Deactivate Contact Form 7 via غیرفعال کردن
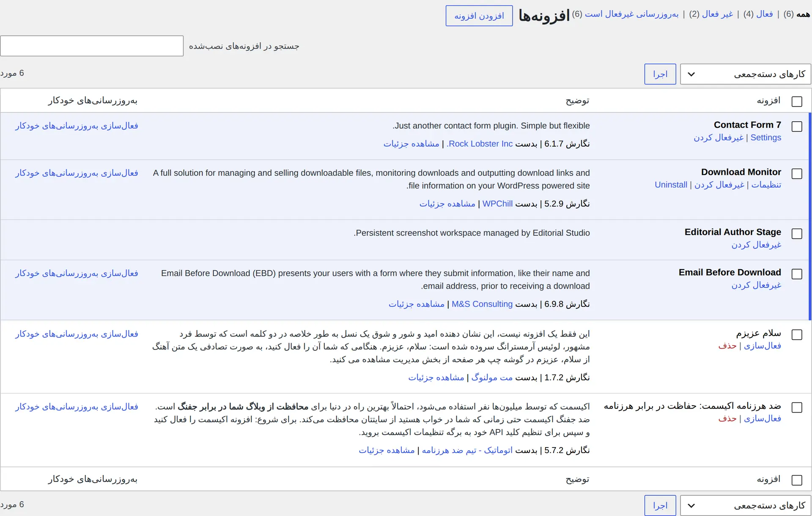The height and width of the screenshot is (516, 812). click(x=719, y=138)
